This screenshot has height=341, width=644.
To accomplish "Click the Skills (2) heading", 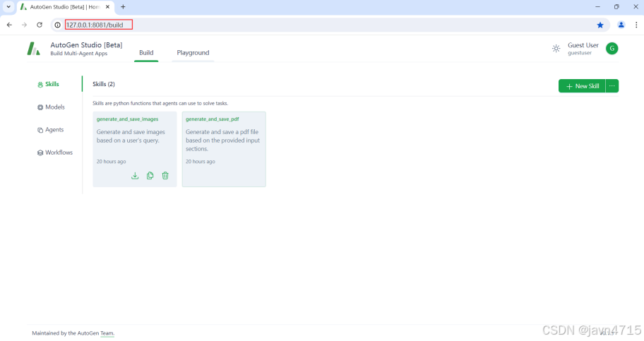I will tap(104, 84).
